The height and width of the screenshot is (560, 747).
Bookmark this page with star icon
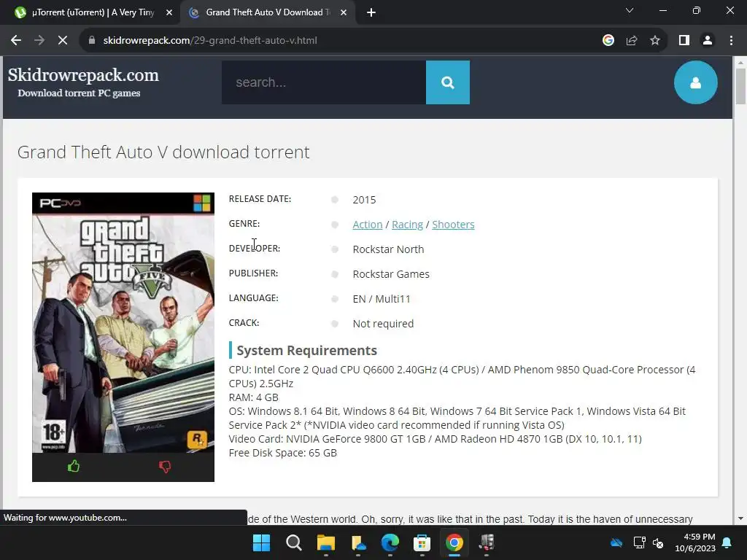coord(655,41)
